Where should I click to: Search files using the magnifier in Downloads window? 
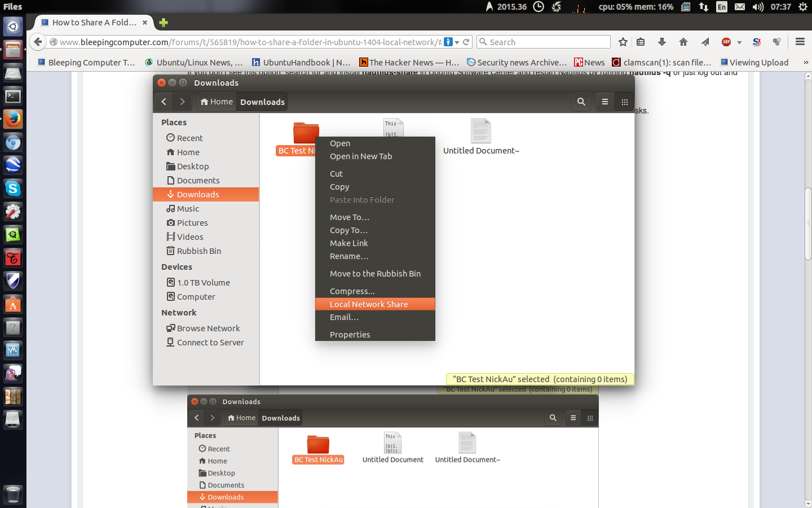coord(581,102)
